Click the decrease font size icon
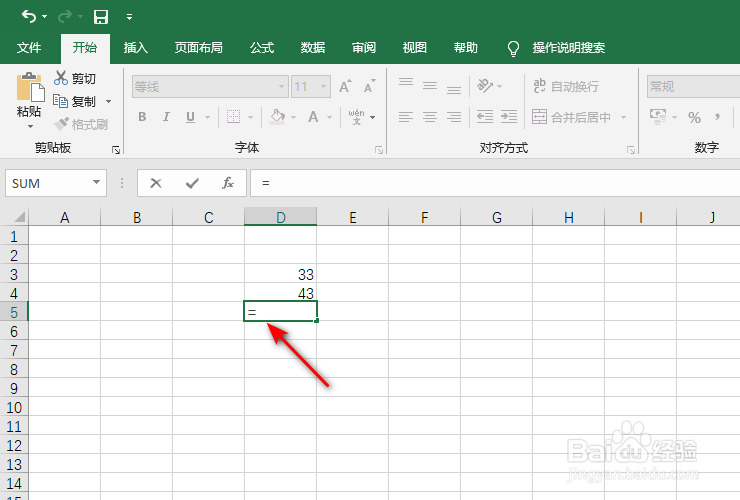This screenshot has height=500, width=740. tap(369, 86)
